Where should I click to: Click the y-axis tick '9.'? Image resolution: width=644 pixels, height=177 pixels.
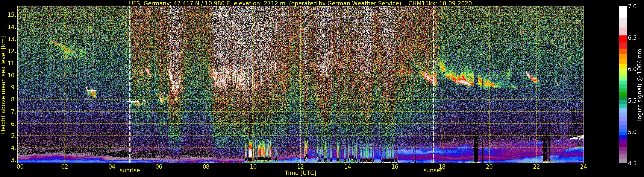tap(14, 87)
